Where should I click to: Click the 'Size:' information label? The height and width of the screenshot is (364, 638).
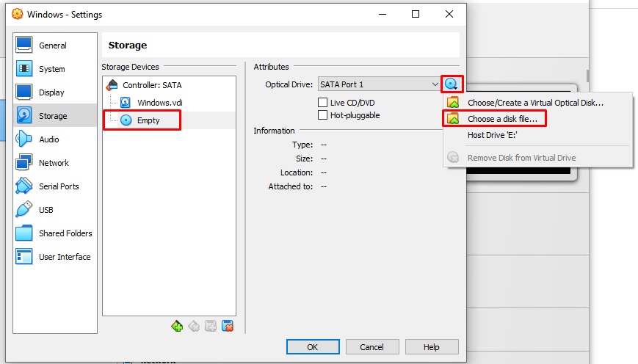pyautogui.click(x=305, y=159)
